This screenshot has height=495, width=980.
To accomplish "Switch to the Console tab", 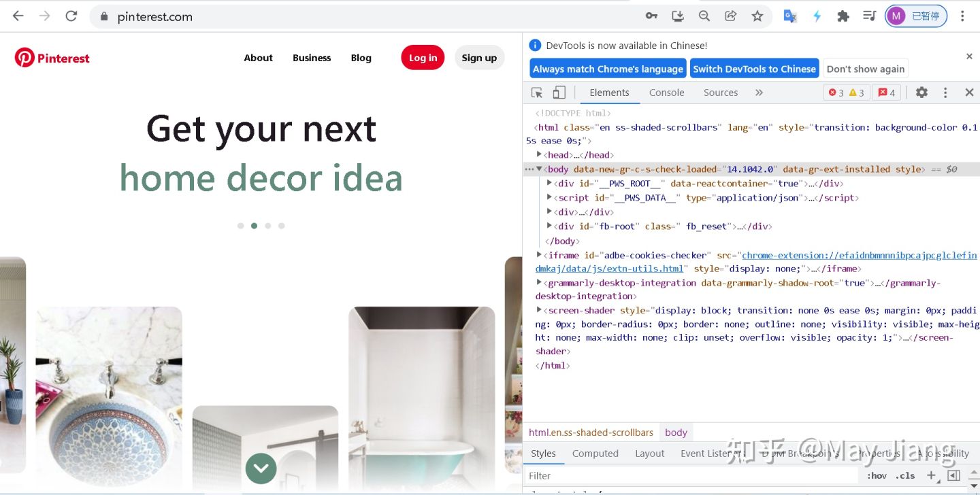I will [x=666, y=92].
